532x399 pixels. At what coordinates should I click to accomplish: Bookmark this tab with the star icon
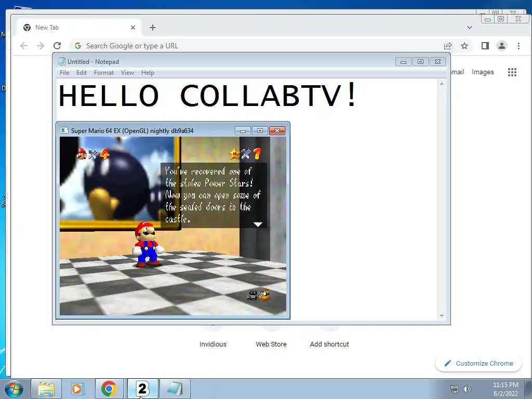(x=464, y=46)
